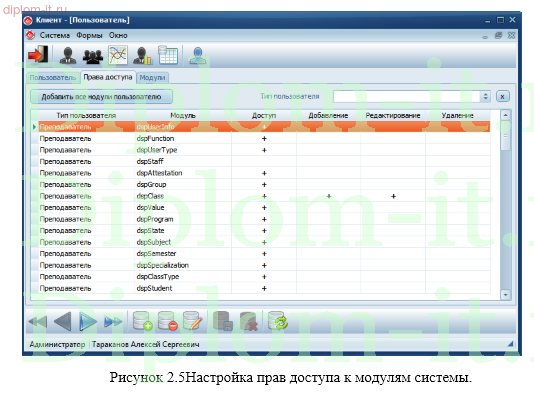The height and width of the screenshot is (393, 534).
Task: Click the exit door icon with red arrow
Action: point(38,54)
